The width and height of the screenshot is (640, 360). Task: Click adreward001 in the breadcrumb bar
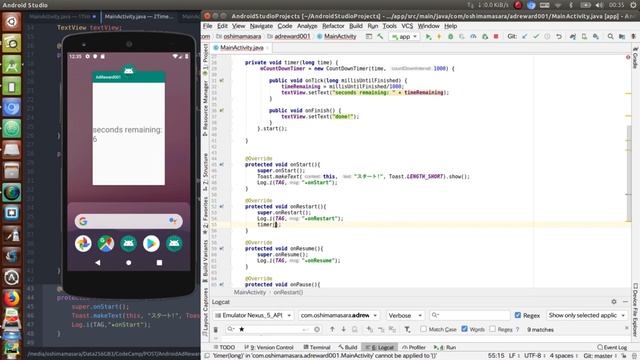click(x=289, y=37)
